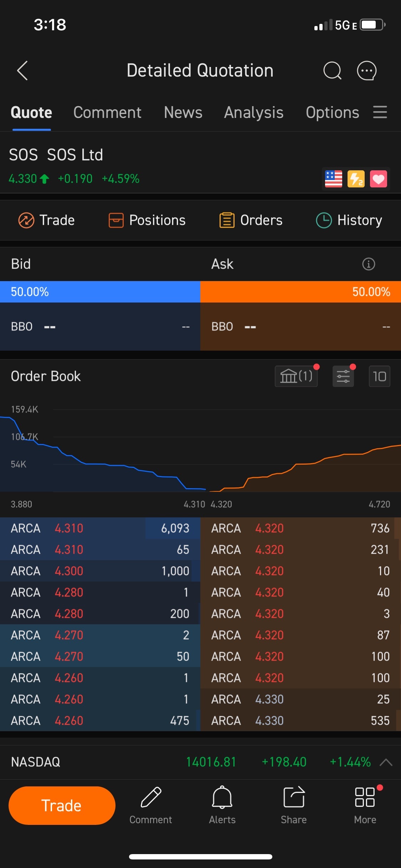The height and width of the screenshot is (868, 401).
Task: Select ask row 4.320 with 736 shares
Action: pos(300,528)
